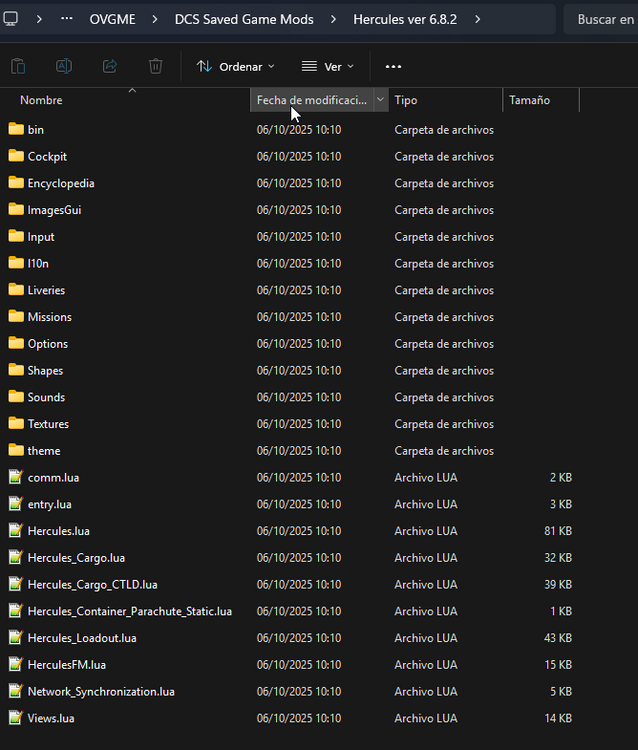
Task: Select the Hercules_Cargo_CTLD.lua file icon
Action: coord(16,585)
